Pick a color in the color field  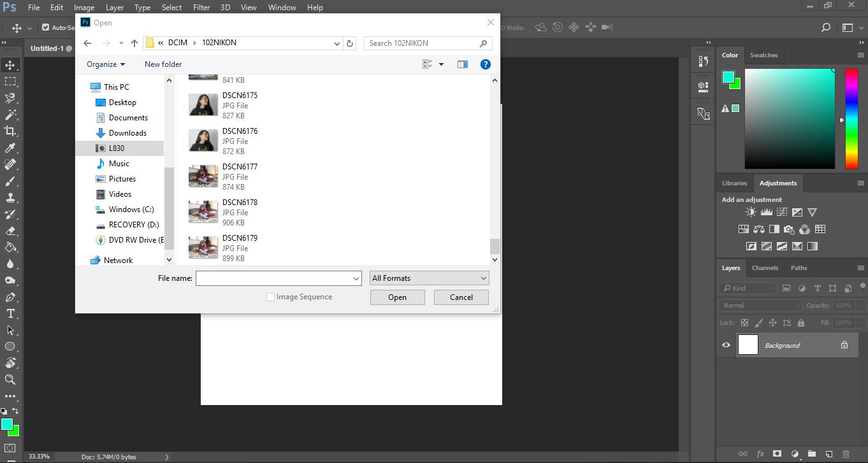pos(790,119)
